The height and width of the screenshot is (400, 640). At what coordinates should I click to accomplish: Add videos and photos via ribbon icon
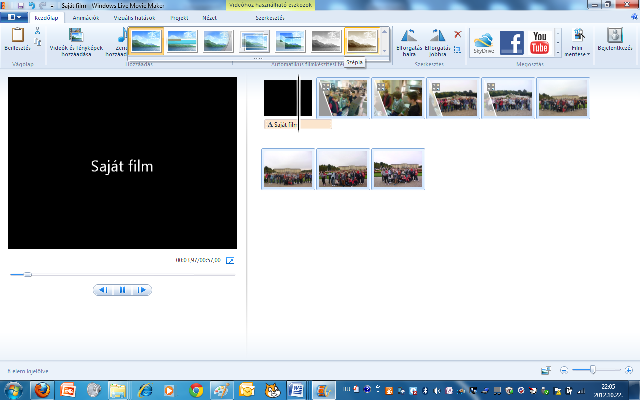point(76,40)
